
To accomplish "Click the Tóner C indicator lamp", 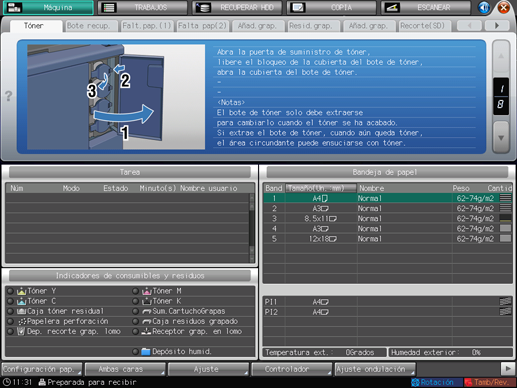I will click(11, 301).
